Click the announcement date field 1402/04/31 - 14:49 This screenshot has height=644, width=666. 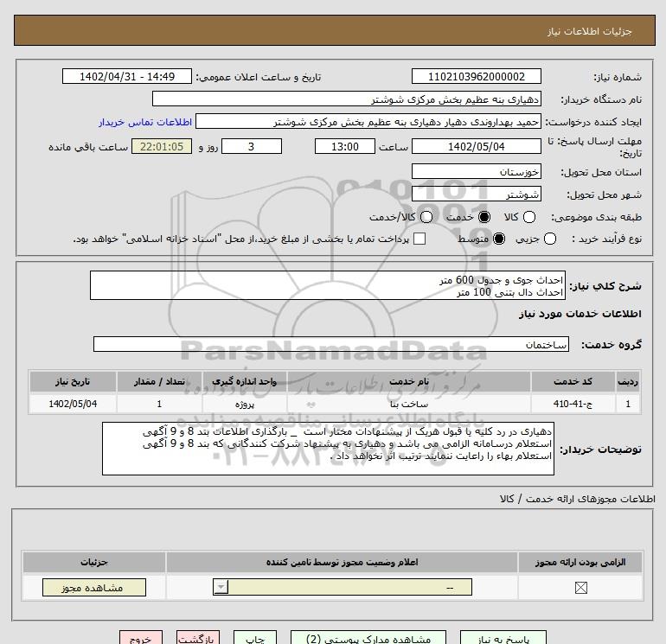(x=127, y=77)
